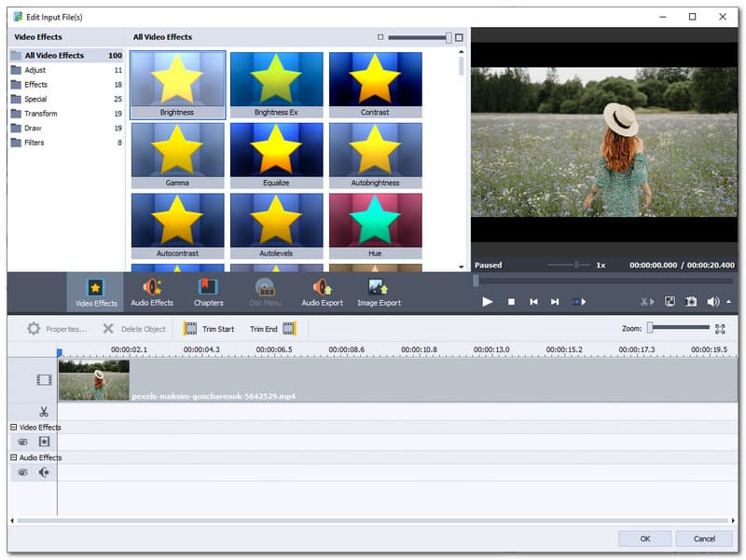Mute the preview with the speaker icon
Screen dimensions: 746x560
(x=713, y=302)
